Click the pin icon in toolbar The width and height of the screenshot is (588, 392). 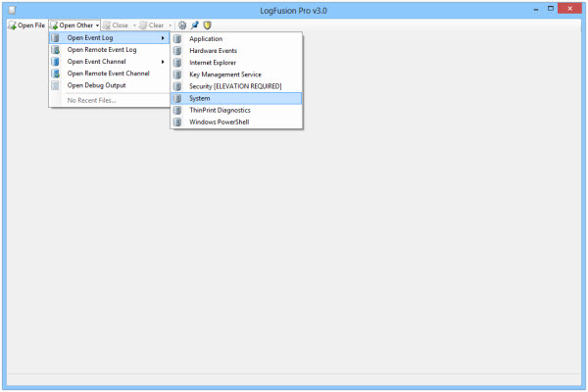[195, 25]
